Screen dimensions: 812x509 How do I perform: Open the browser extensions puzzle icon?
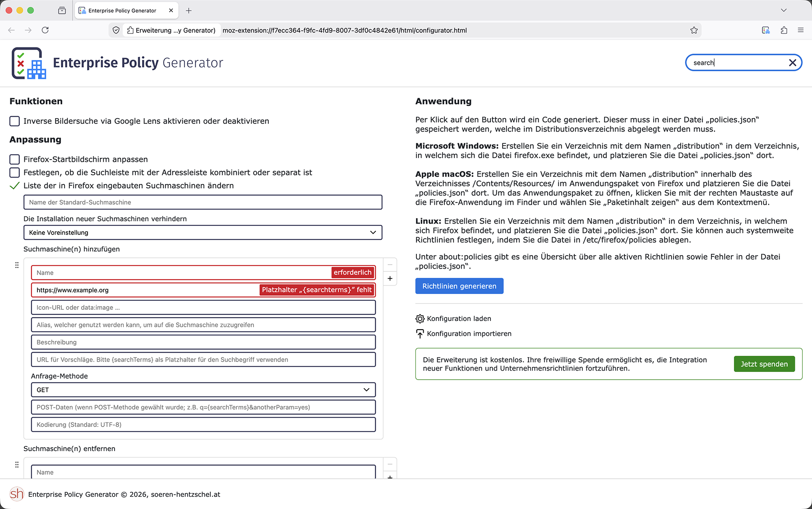784,30
